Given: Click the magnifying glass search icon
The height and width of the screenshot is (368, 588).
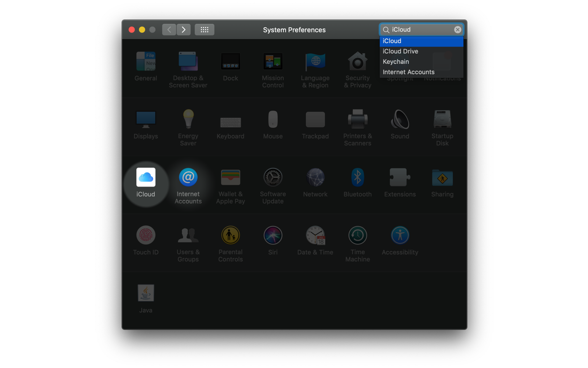Looking at the screenshot, I should (x=386, y=30).
